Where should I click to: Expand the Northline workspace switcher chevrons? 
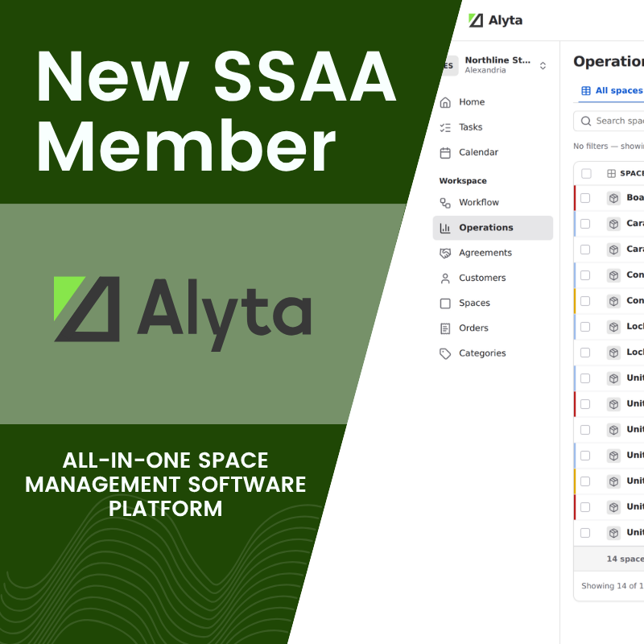[543, 66]
